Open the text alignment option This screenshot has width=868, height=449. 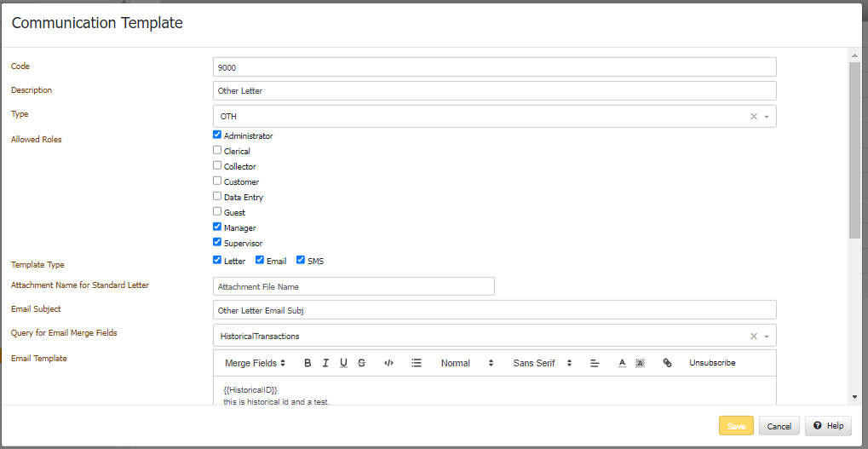pos(595,363)
